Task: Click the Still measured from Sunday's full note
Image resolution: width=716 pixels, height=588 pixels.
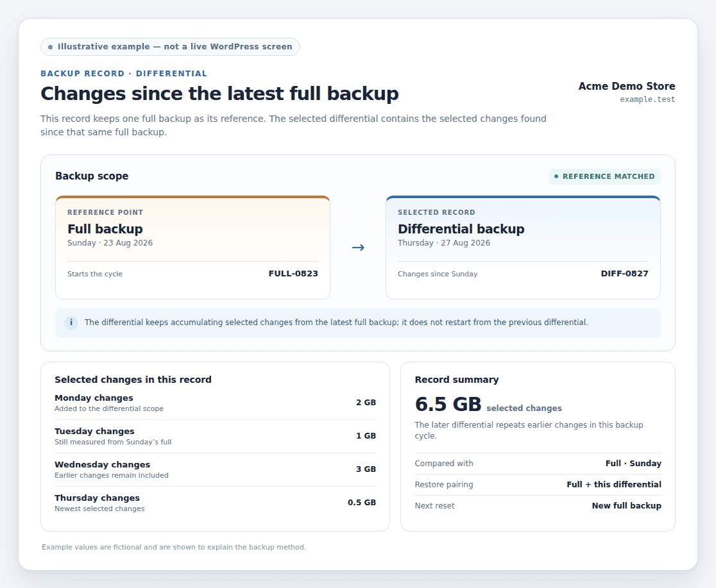Action: point(113,442)
